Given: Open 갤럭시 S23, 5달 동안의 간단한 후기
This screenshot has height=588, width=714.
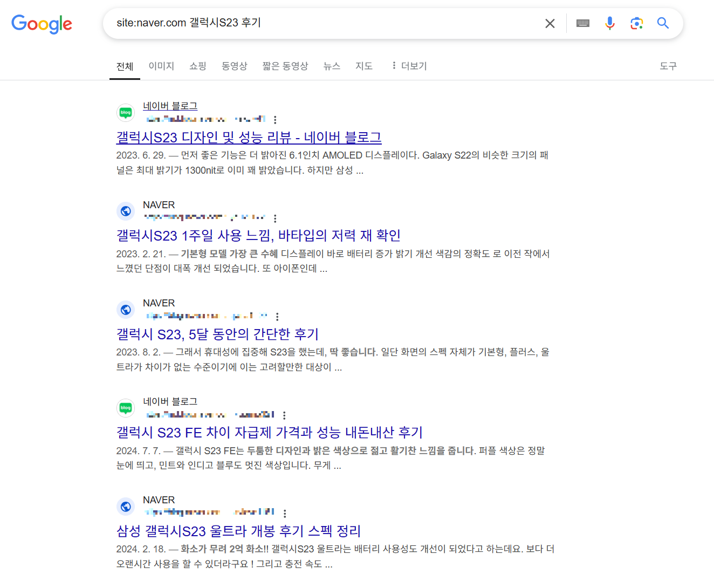Looking at the screenshot, I should click(217, 334).
